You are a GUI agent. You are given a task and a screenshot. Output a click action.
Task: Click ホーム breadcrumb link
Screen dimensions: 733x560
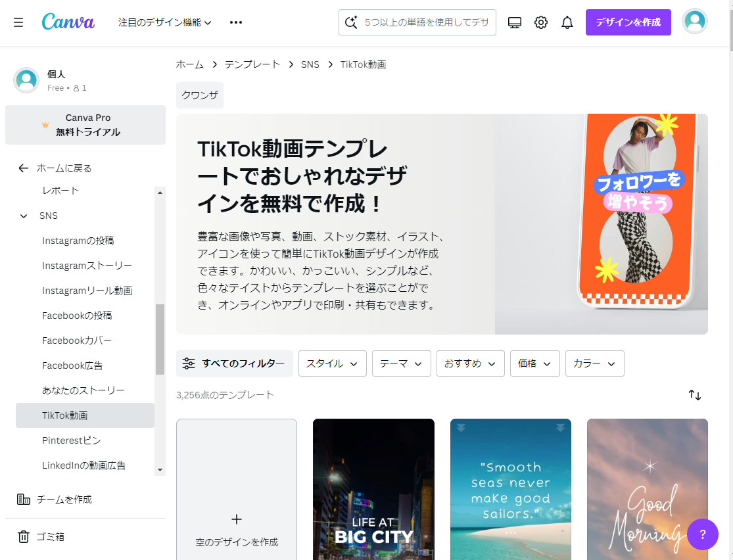(190, 64)
